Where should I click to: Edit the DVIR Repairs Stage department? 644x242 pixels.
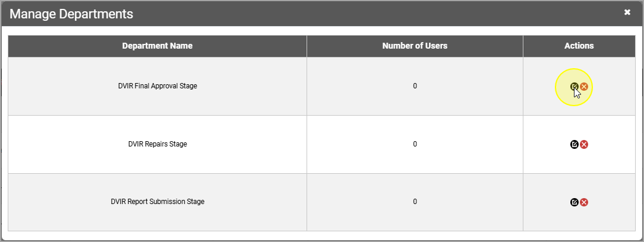click(574, 144)
